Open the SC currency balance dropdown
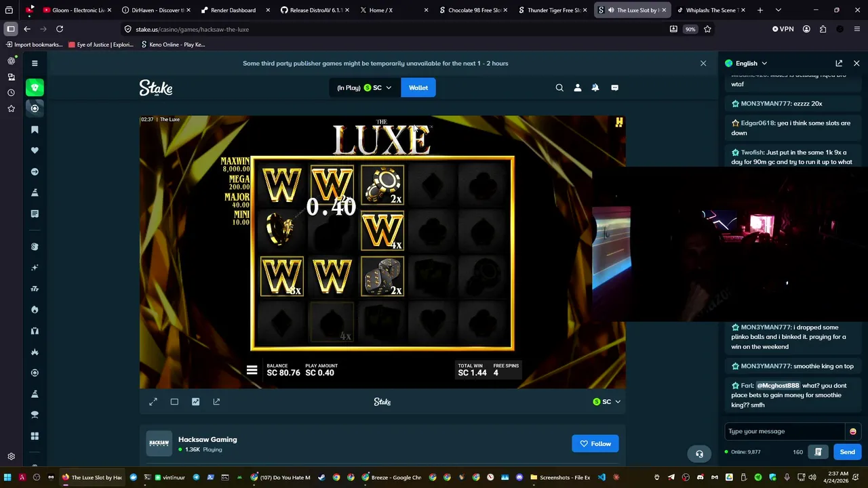The image size is (868, 488). 364,87
